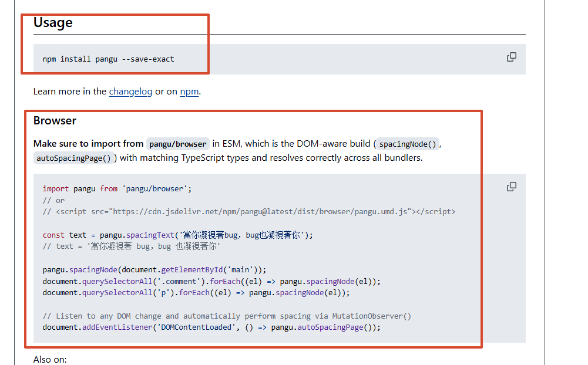
Task: Click the addEventListener('DOMContentLoaded') line
Action: point(211,327)
